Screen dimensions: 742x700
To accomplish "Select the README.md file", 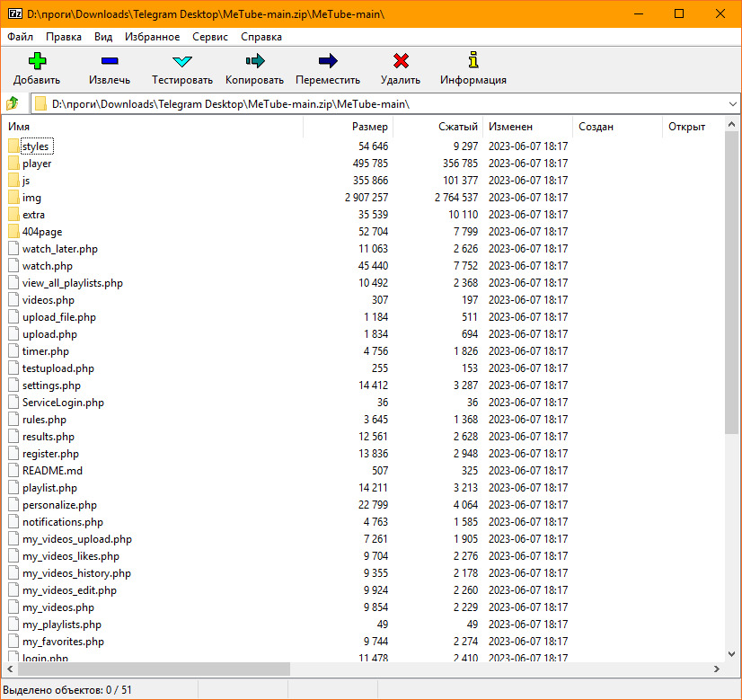I will point(52,471).
